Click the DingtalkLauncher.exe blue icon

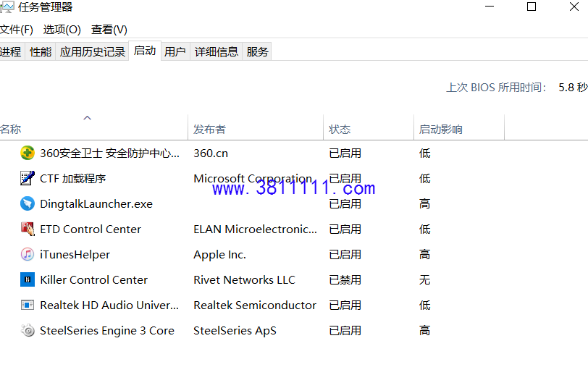pos(28,203)
